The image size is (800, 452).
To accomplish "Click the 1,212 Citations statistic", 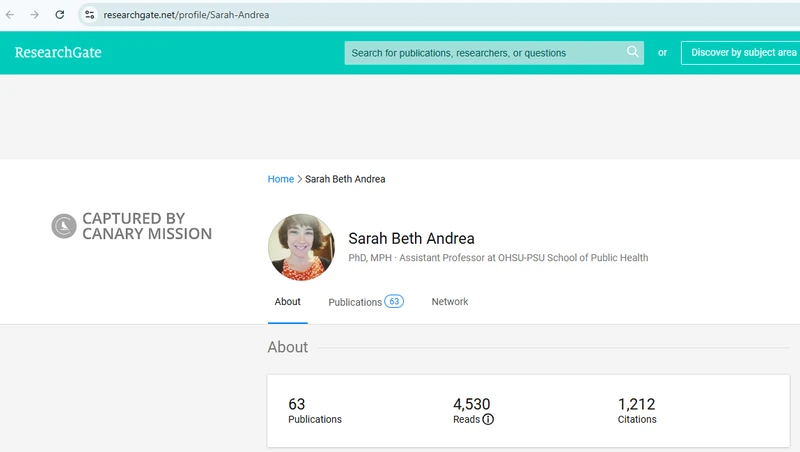I will (637, 411).
